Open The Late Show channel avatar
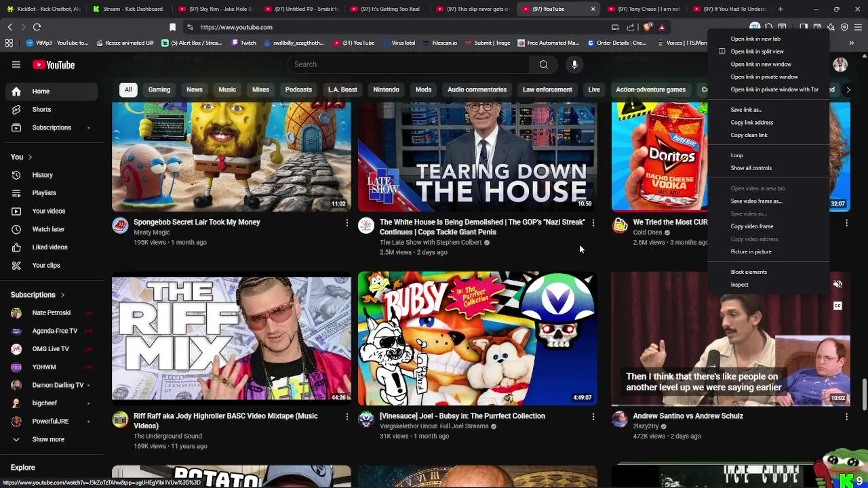This screenshot has height=488, width=868. pos(366,225)
